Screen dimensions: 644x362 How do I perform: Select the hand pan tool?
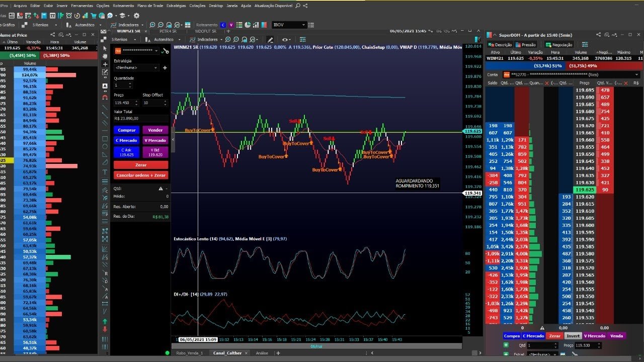105,57
